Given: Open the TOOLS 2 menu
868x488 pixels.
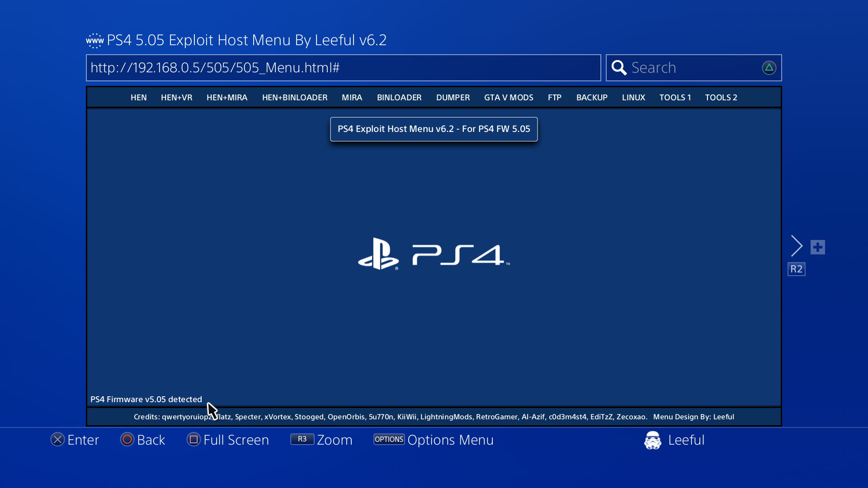Looking at the screenshot, I should [x=721, y=98].
